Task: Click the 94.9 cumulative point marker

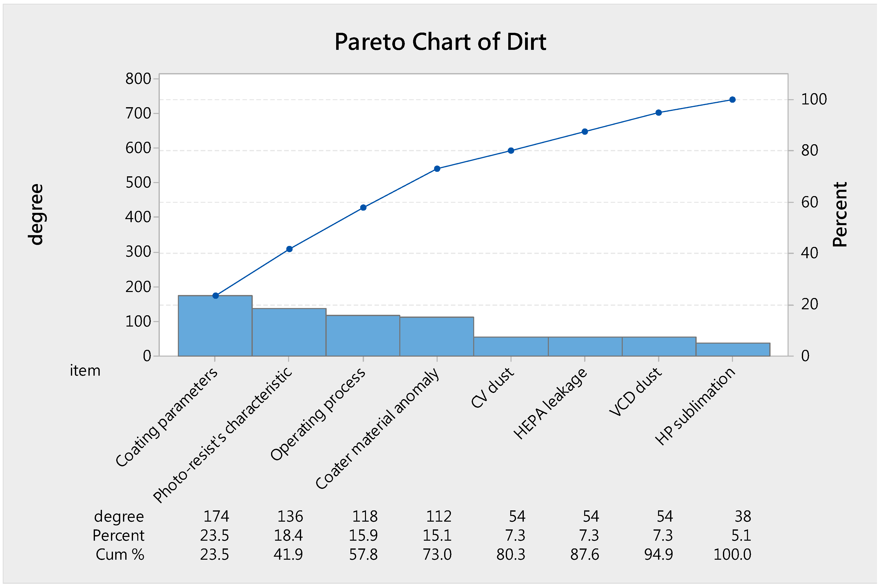Action: 659,112
